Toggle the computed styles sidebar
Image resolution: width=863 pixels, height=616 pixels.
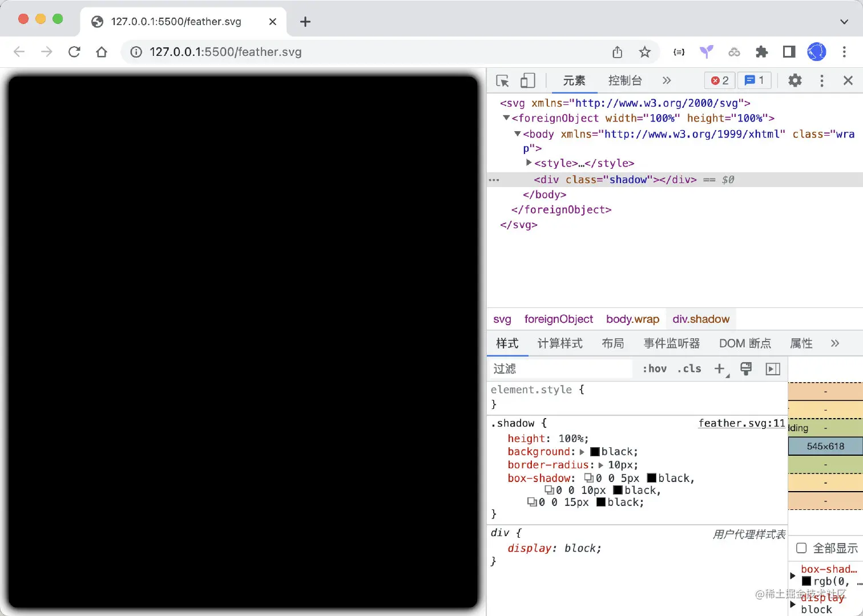click(x=773, y=369)
